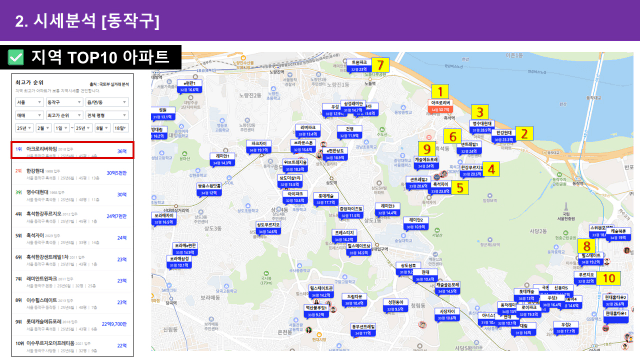Click the green checkmark beside 지역 TOP10 아파트
The height and width of the screenshot is (360, 640).
[x=16, y=58]
